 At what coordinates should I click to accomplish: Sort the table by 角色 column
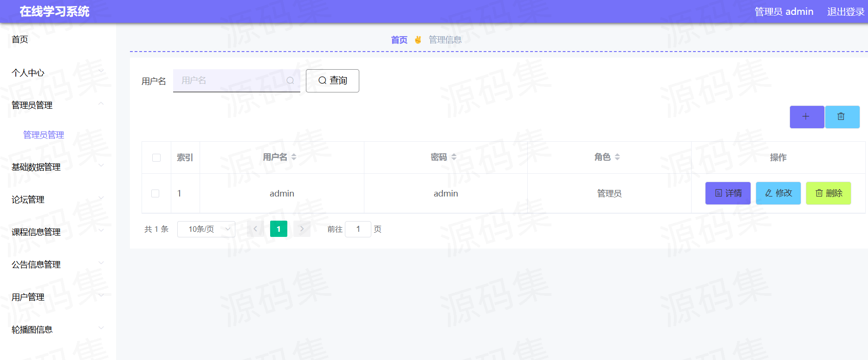(x=617, y=157)
